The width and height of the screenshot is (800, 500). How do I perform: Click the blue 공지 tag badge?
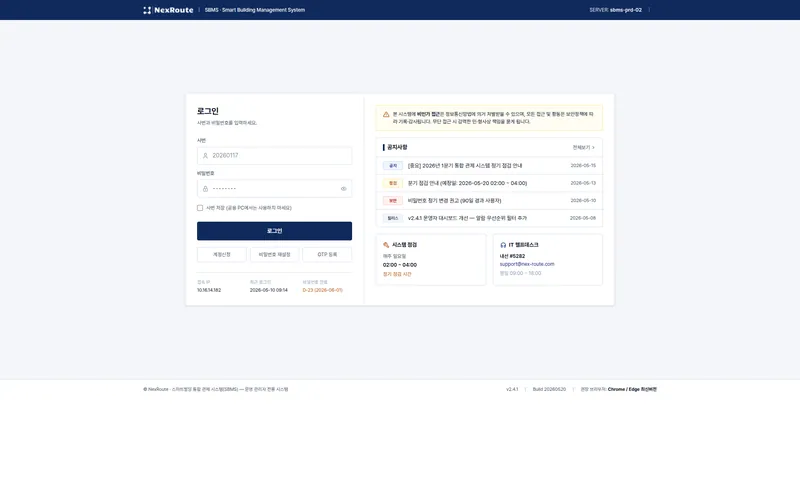tap(393, 166)
